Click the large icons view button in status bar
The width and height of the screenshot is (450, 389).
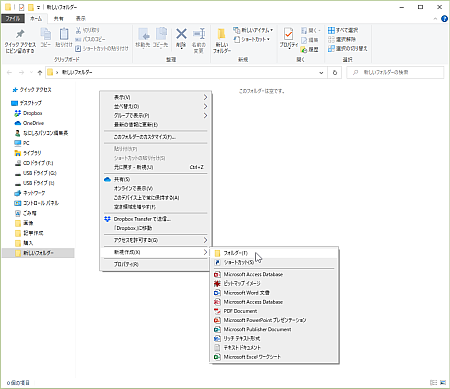click(x=443, y=382)
